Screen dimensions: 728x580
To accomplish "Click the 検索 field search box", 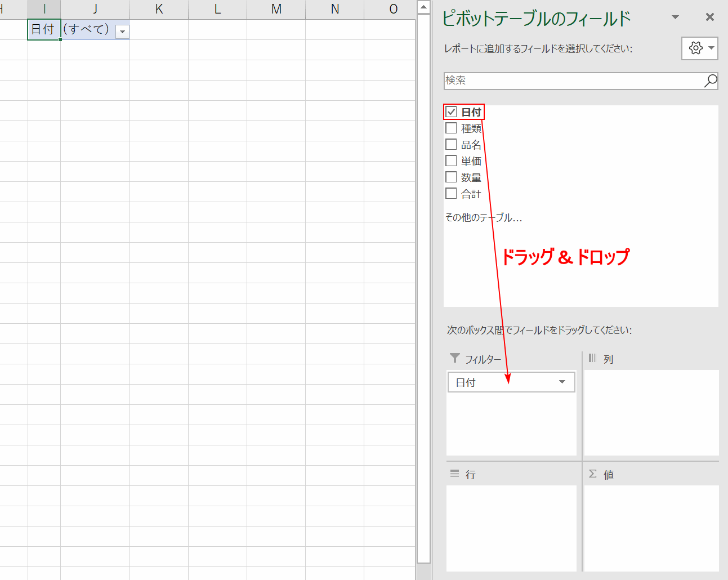I will tap(571, 81).
